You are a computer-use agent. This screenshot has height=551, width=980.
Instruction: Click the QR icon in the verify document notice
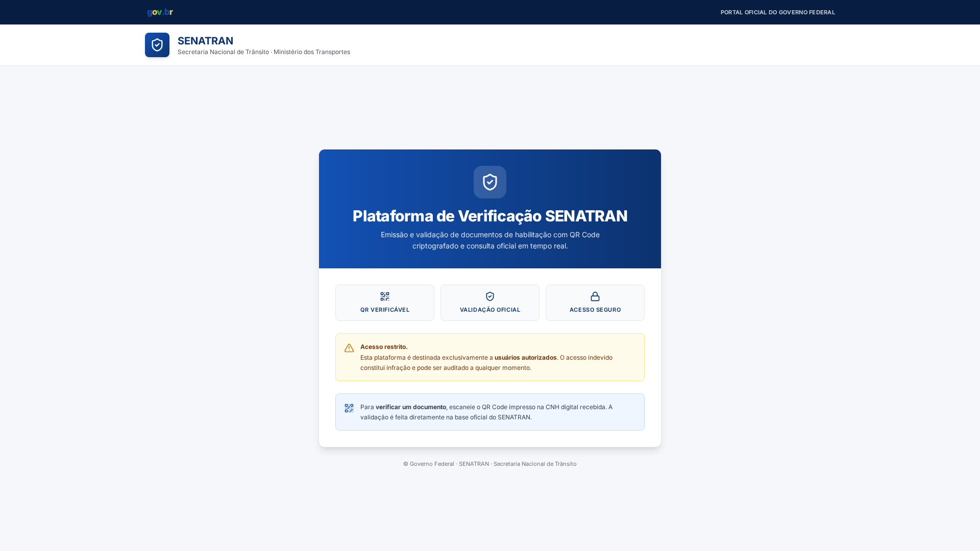(x=349, y=408)
